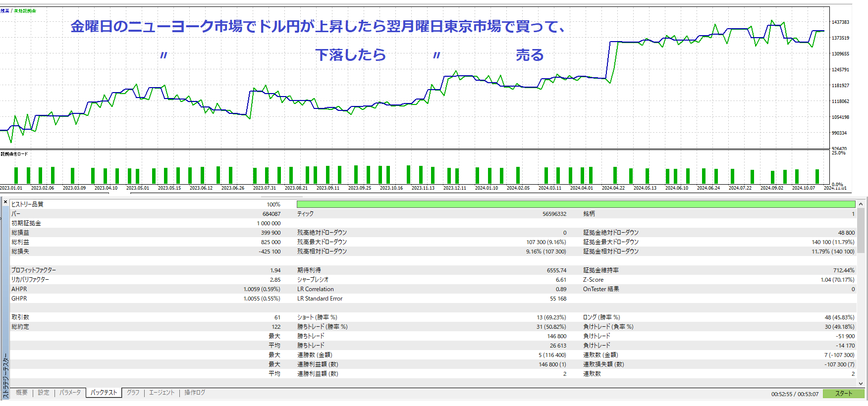
Task: Click the scrollbar down arrow in the results panel
Action: click(x=861, y=383)
